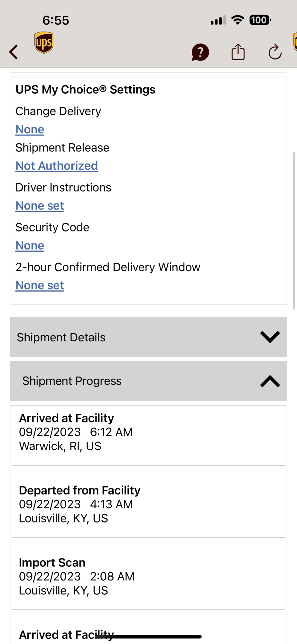Select Arrived at Facility Warwick entry
This screenshot has width=297, height=644.
point(148,432)
